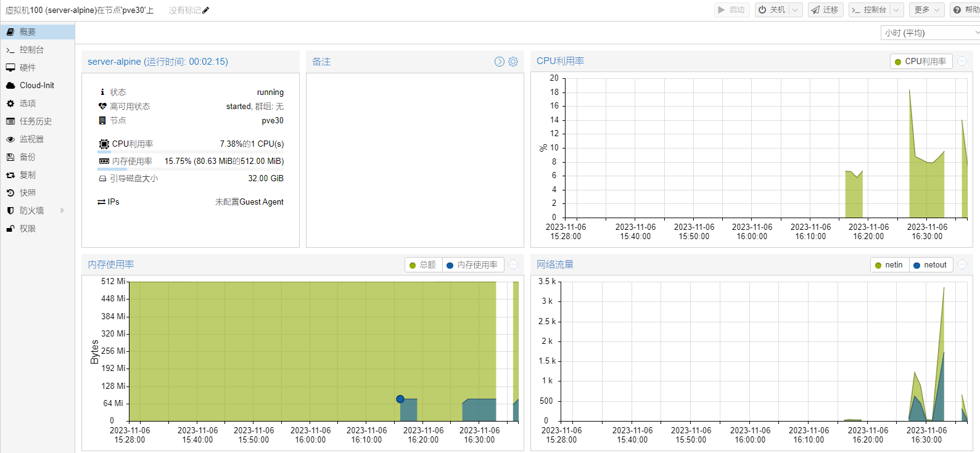Open the 选项 options tab
The width and height of the screenshot is (980, 453).
coord(38,103)
